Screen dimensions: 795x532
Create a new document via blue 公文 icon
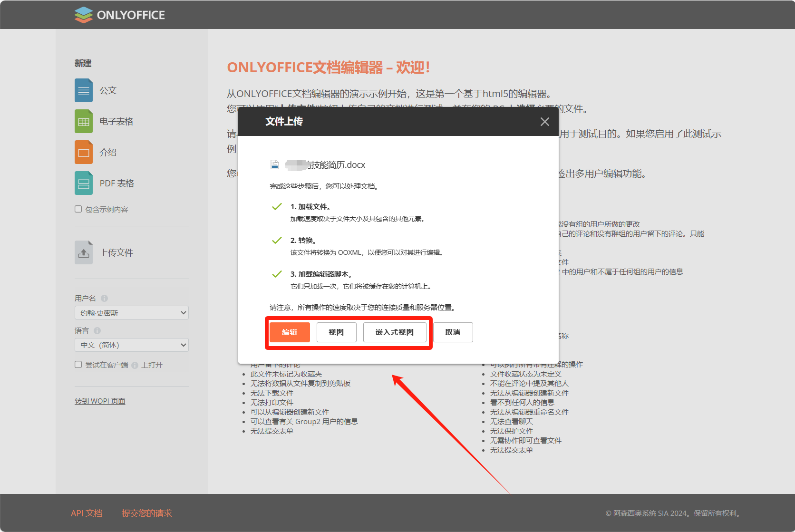coord(84,90)
